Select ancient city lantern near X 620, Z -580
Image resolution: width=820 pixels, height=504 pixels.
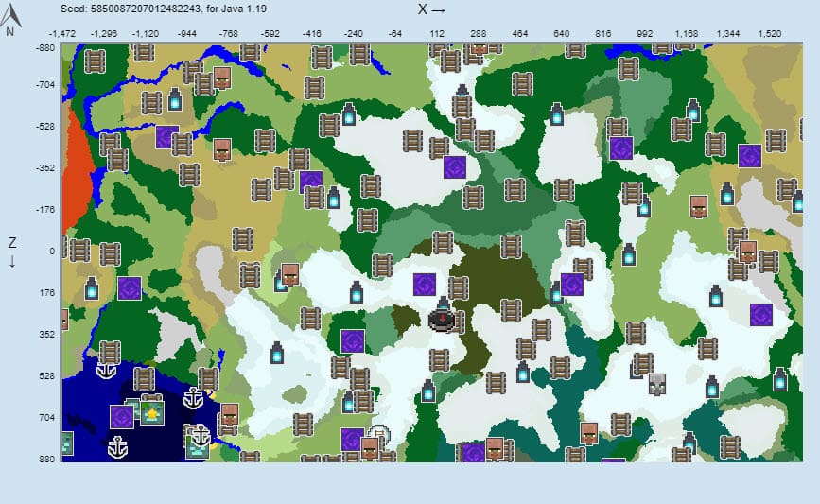557,114
